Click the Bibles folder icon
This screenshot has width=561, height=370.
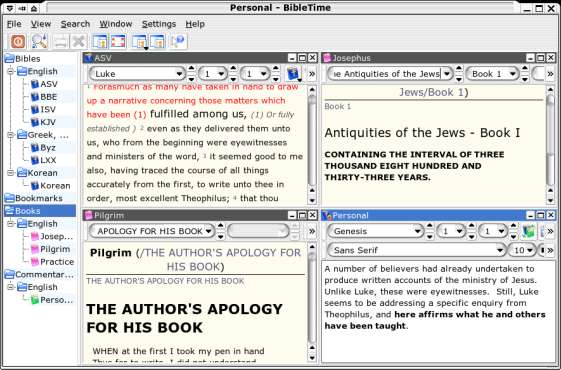pos(9,59)
